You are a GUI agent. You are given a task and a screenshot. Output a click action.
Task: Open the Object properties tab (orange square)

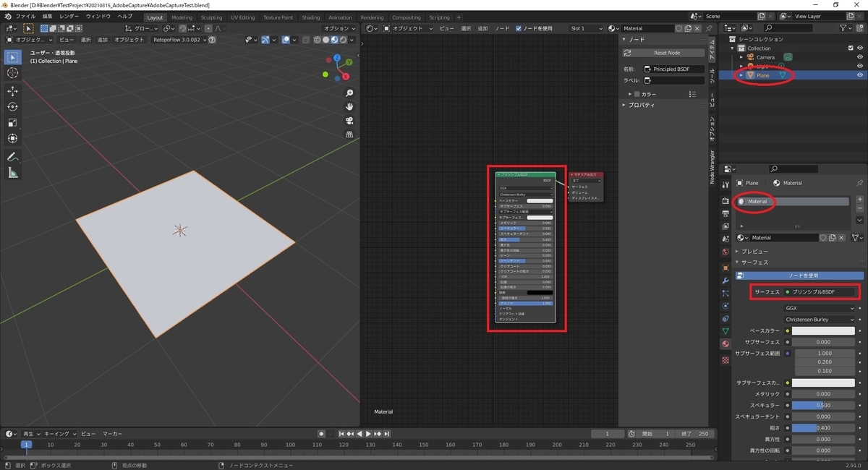click(x=726, y=268)
